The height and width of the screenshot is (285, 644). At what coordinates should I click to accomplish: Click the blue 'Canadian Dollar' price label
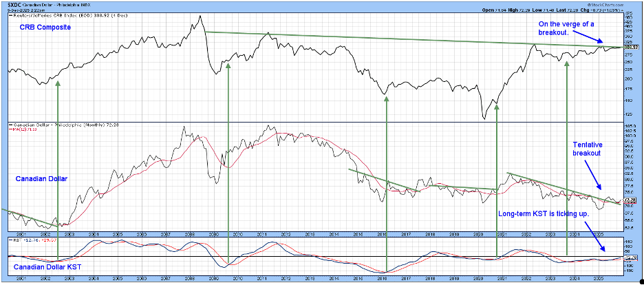tap(40, 178)
